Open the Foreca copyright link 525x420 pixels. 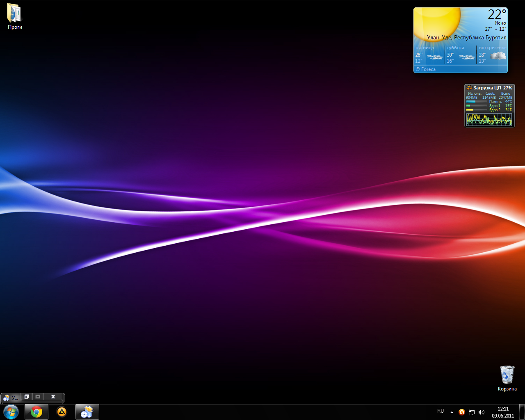pyautogui.click(x=426, y=69)
